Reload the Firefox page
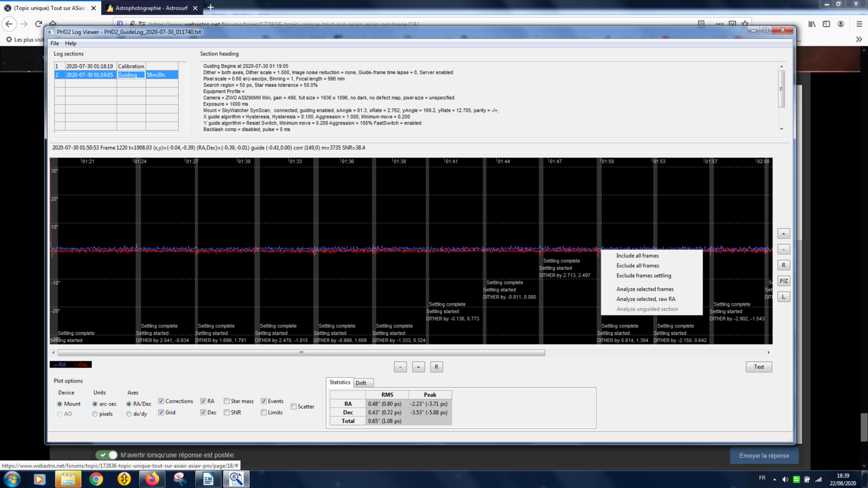The width and height of the screenshot is (868, 488). 39,24
